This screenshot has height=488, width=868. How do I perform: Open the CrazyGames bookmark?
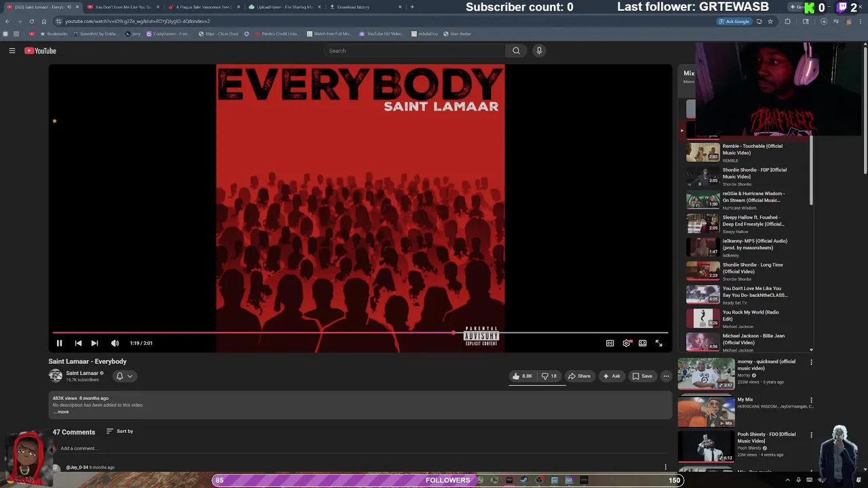pyautogui.click(x=168, y=34)
